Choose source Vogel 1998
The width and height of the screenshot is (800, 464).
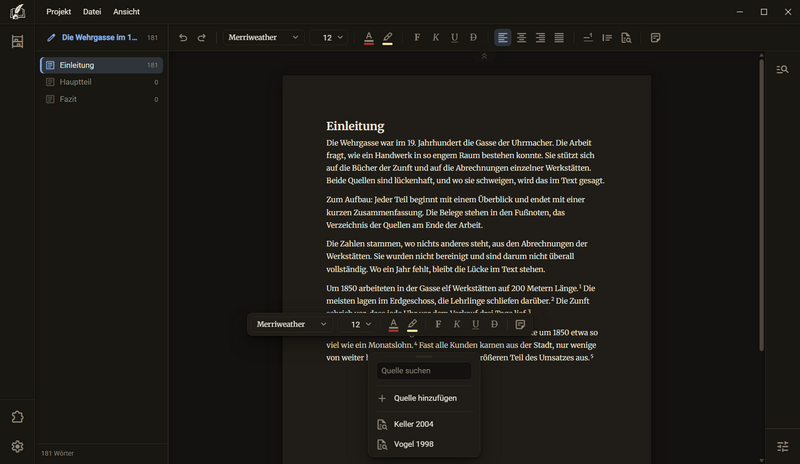[x=424, y=445]
